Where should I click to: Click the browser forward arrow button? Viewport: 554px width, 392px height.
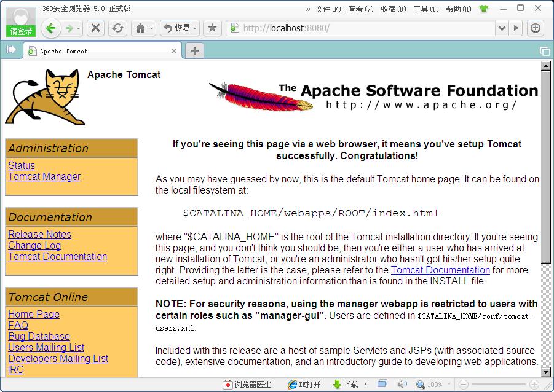(x=69, y=28)
